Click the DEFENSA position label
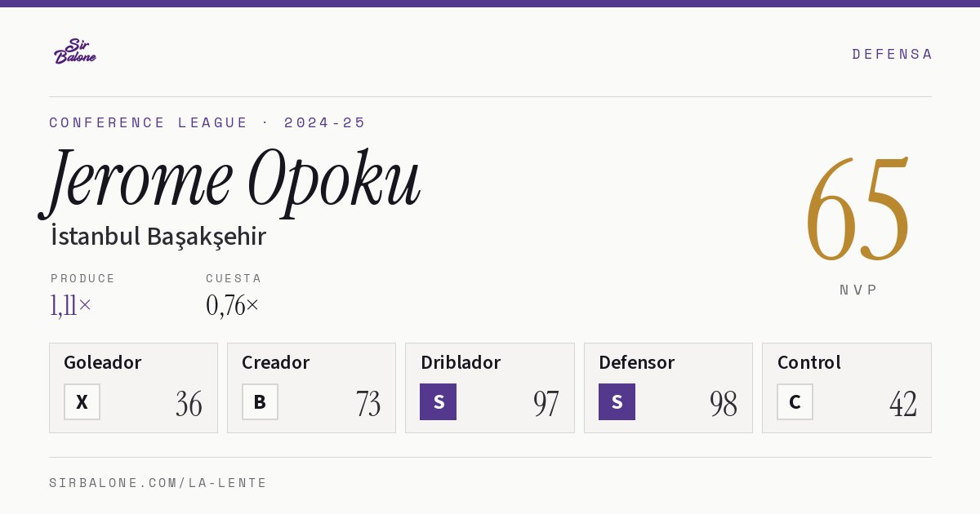 click(x=892, y=54)
